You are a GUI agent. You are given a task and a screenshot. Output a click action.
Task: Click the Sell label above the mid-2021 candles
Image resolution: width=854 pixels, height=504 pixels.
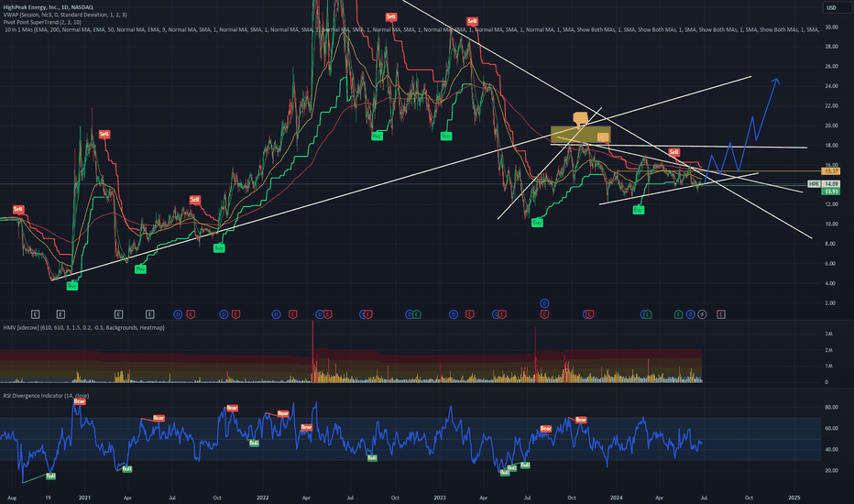point(194,200)
